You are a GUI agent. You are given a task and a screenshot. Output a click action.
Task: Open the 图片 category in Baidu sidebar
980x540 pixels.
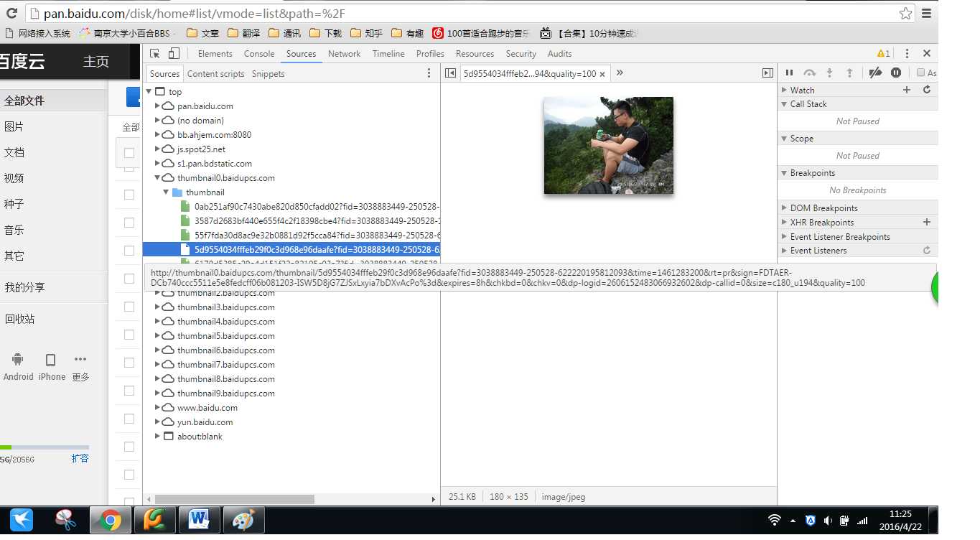[14, 126]
